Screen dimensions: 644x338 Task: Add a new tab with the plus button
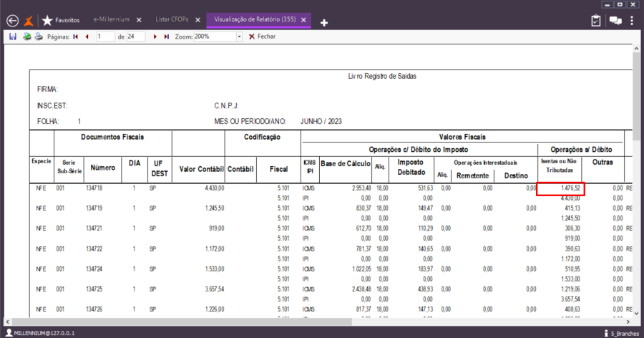(x=324, y=22)
